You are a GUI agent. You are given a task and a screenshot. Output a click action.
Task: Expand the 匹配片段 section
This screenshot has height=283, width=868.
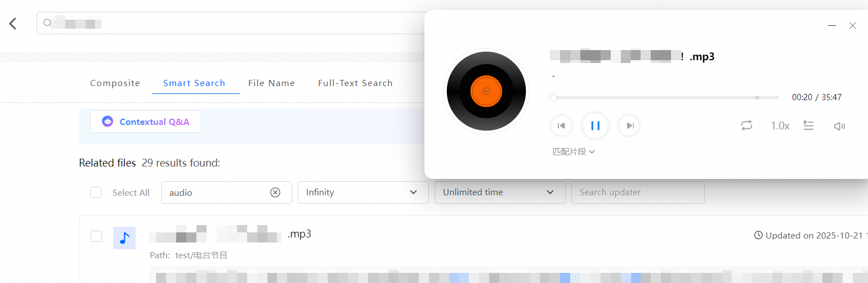(574, 151)
